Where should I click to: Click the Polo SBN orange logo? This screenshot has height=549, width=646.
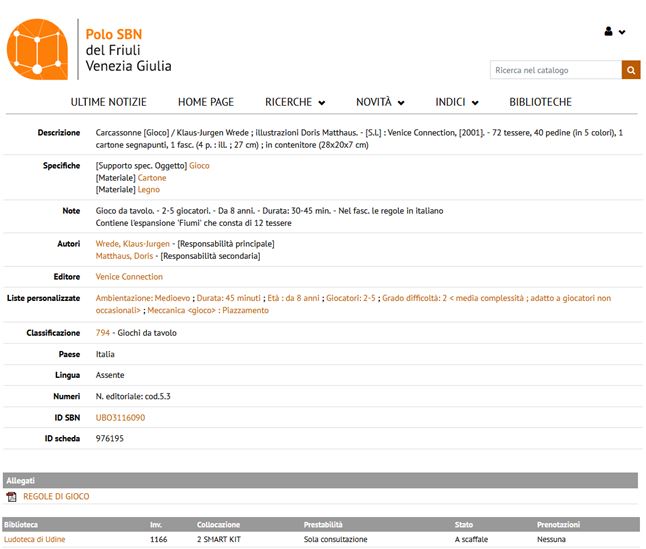(x=37, y=49)
